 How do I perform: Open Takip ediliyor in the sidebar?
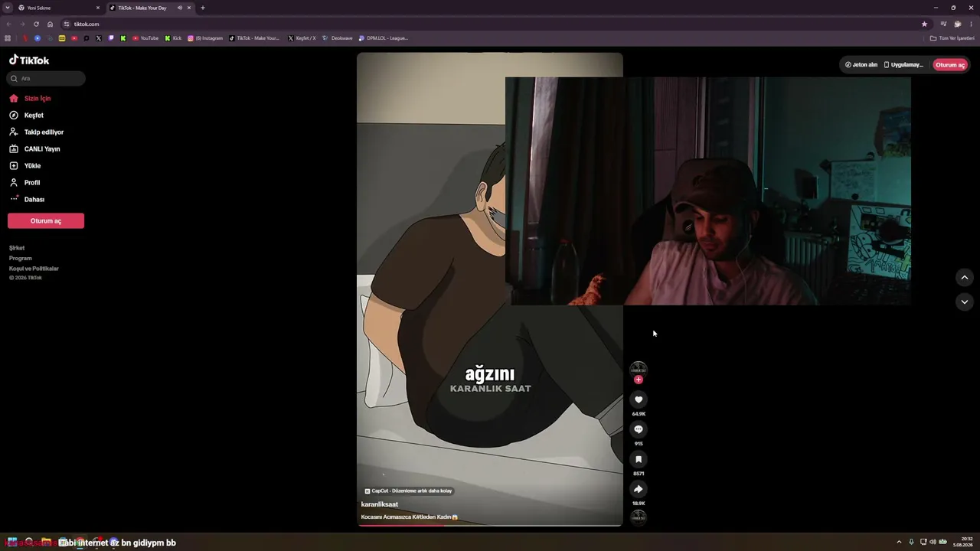click(37, 132)
